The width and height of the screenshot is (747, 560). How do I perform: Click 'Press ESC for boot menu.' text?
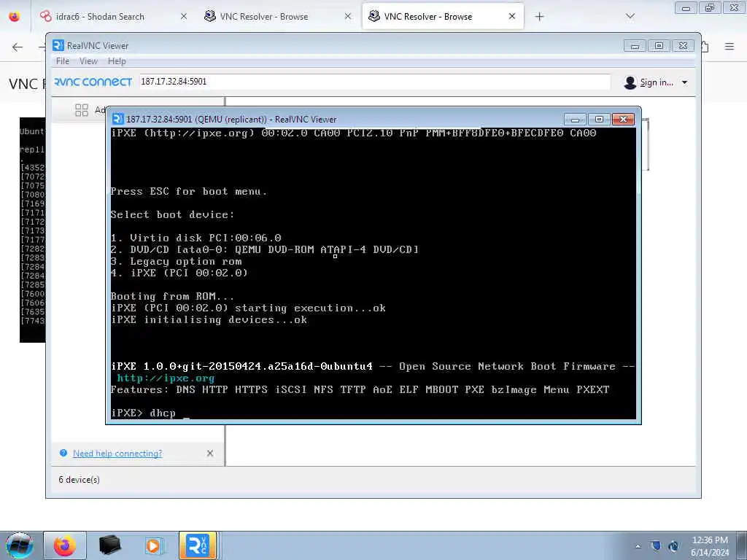189,192
